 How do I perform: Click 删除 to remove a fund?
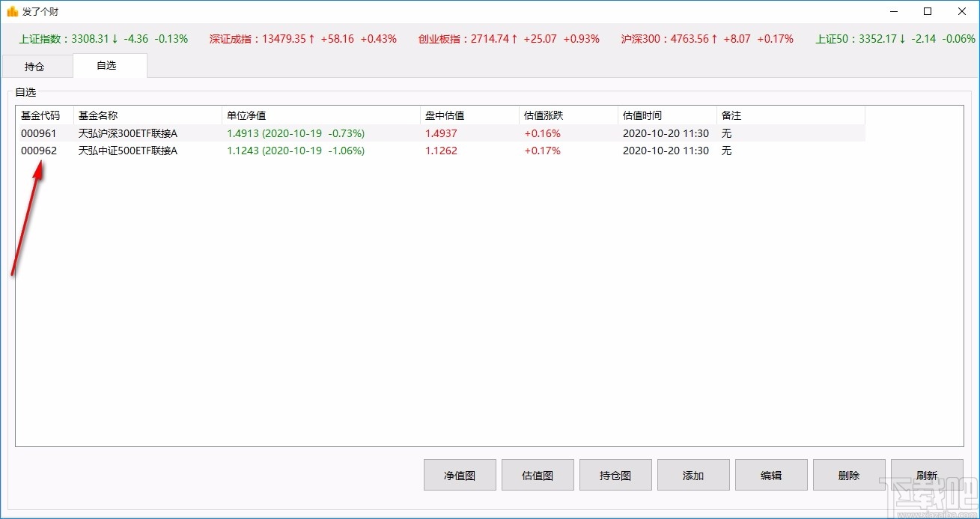(x=848, y=474)
